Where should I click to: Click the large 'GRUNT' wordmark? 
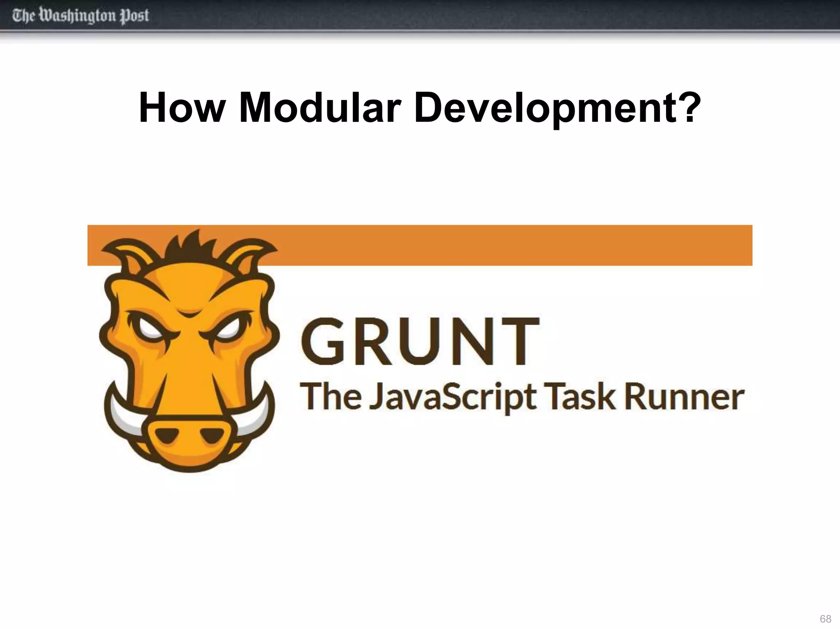pos(420,341)
